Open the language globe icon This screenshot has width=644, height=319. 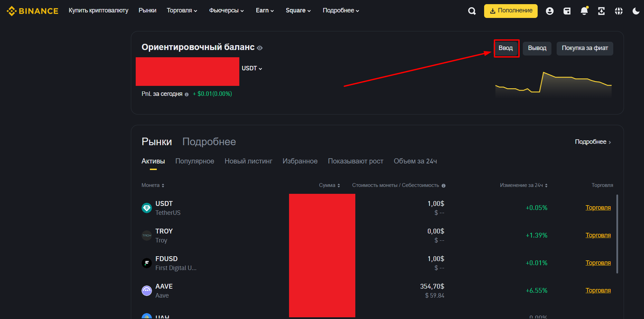click(619, 11)
